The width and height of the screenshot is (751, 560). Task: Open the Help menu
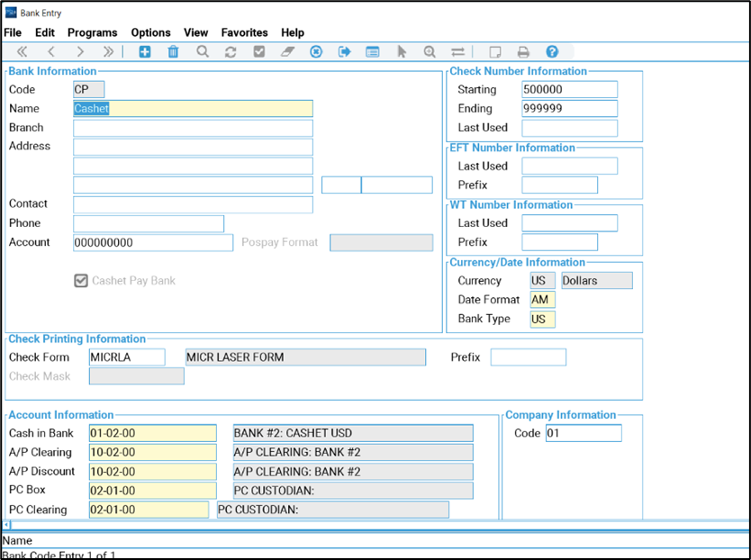coord(293,32)
